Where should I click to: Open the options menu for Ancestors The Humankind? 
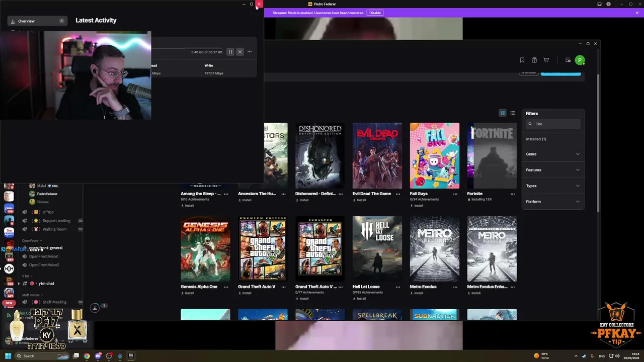point(283,194)
